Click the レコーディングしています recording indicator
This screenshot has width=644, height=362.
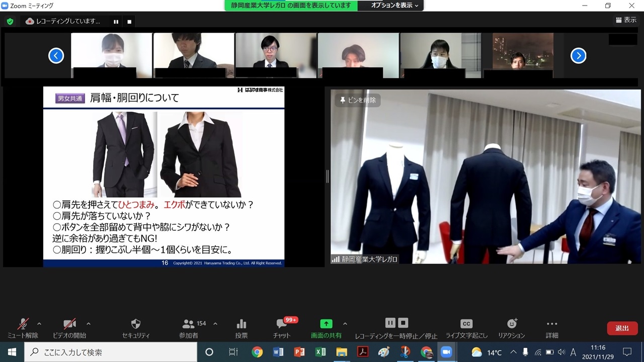tap(63, 22)
